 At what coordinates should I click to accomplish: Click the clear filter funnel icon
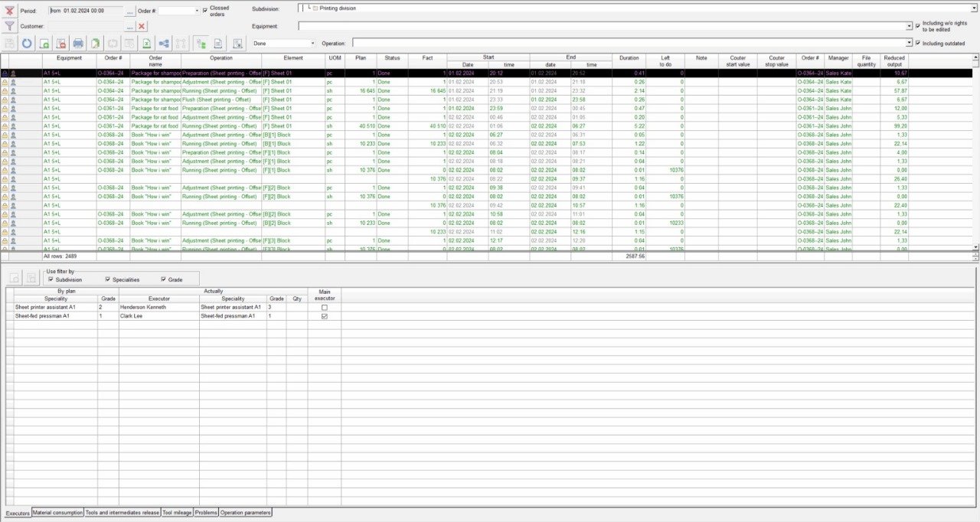[9, 10]
